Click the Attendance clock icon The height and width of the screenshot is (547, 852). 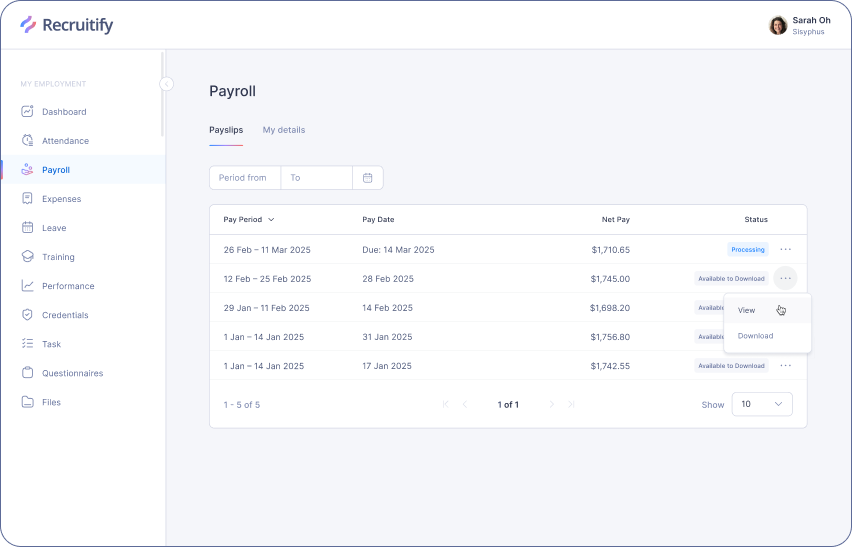[27, 140]
